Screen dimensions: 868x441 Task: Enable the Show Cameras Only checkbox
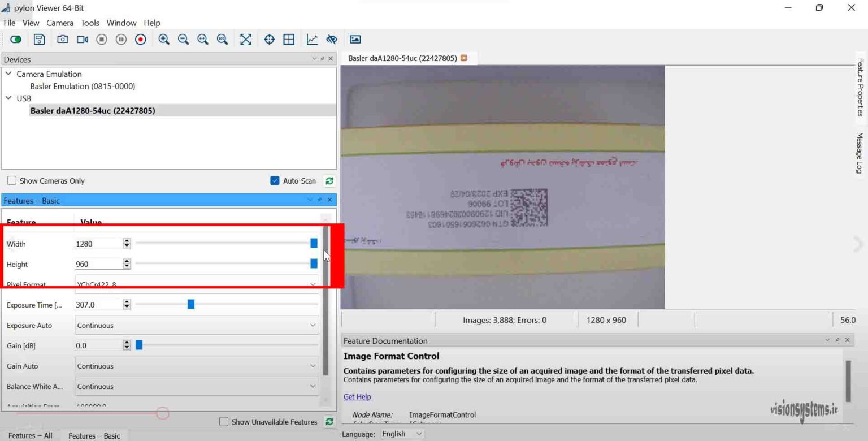[11, 180]
